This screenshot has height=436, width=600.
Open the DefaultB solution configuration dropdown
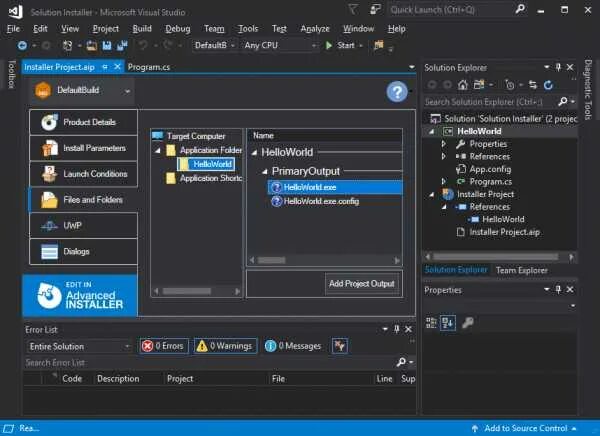coord(215,45)
